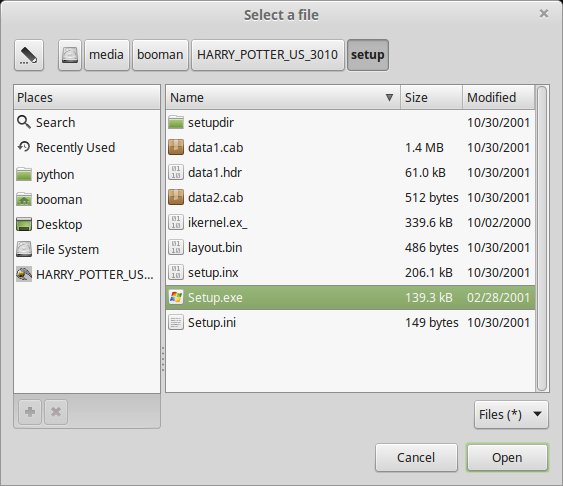This screenshot has width=563, height=486.
Task: Sort files by the Name column header
Action: click(x=283, y=97)
